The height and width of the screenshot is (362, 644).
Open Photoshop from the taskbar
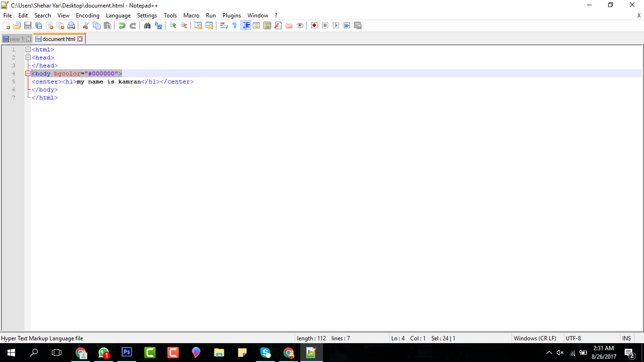(x=126, y=353)
